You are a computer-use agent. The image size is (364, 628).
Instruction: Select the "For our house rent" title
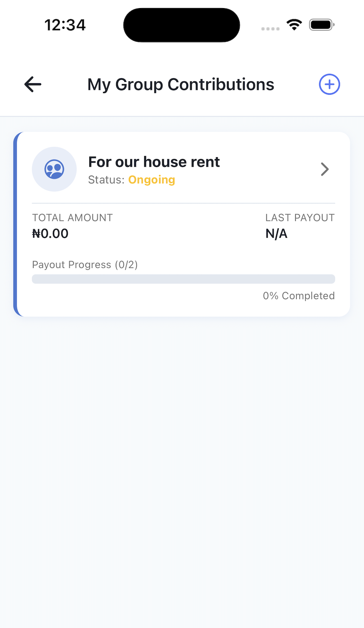[154, 162]
